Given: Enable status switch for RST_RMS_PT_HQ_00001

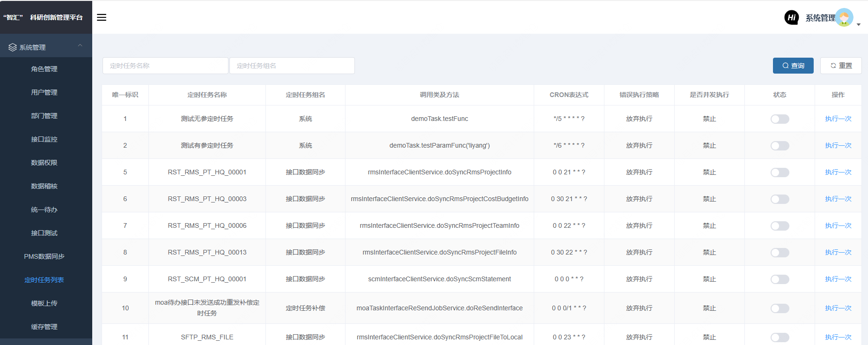Looking at the screenshot, I should click(x=780, y=172).
